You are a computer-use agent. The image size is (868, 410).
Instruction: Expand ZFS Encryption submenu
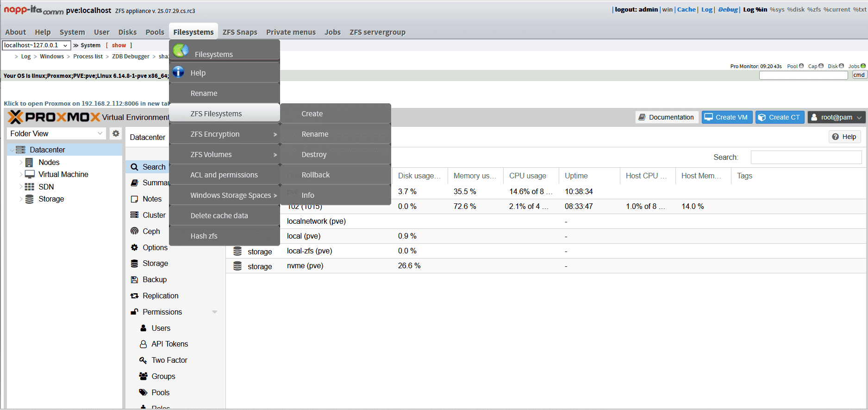pyautogui.click(x=275, y=134)
